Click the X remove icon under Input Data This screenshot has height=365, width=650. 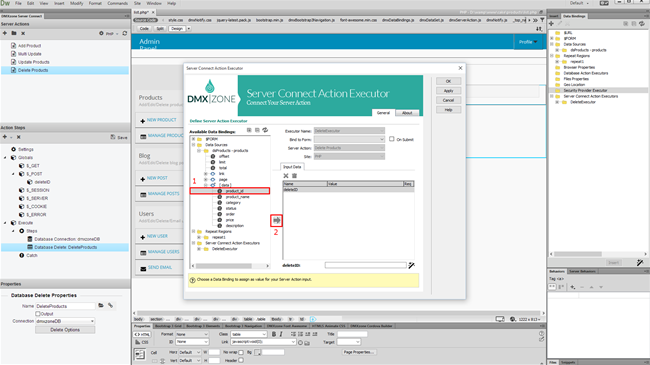286,175
